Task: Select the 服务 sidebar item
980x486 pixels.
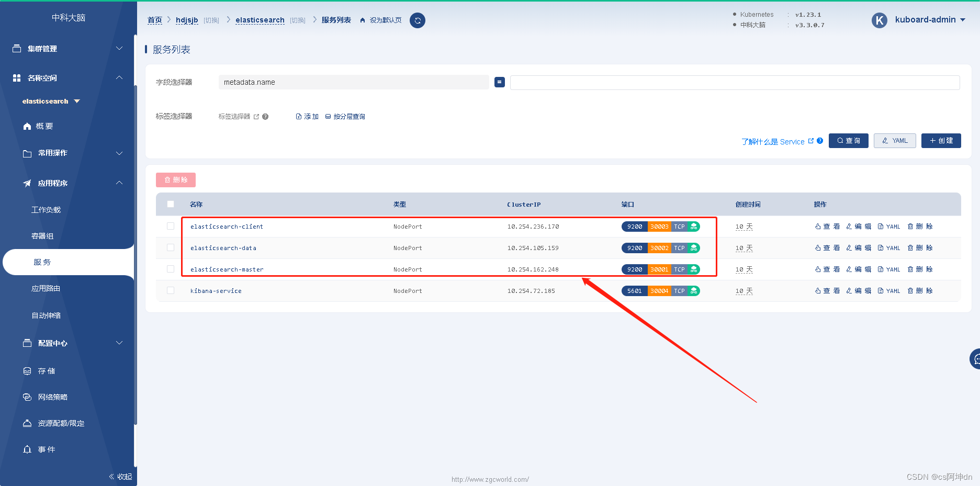Action: coord(68,262)
